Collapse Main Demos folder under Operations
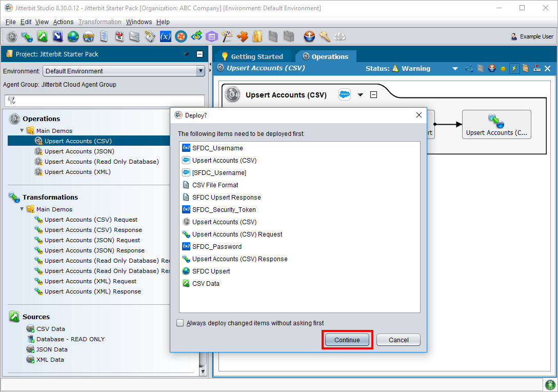 22,131
